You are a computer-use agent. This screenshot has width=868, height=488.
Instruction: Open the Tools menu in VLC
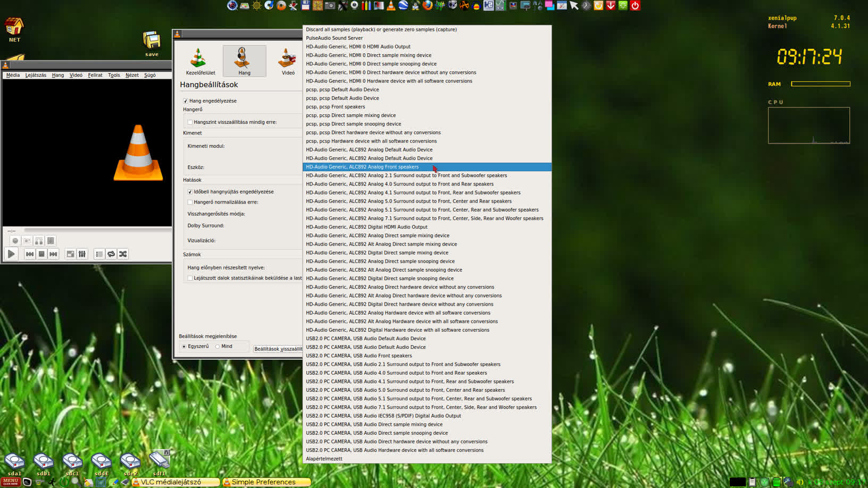(114, 75)
